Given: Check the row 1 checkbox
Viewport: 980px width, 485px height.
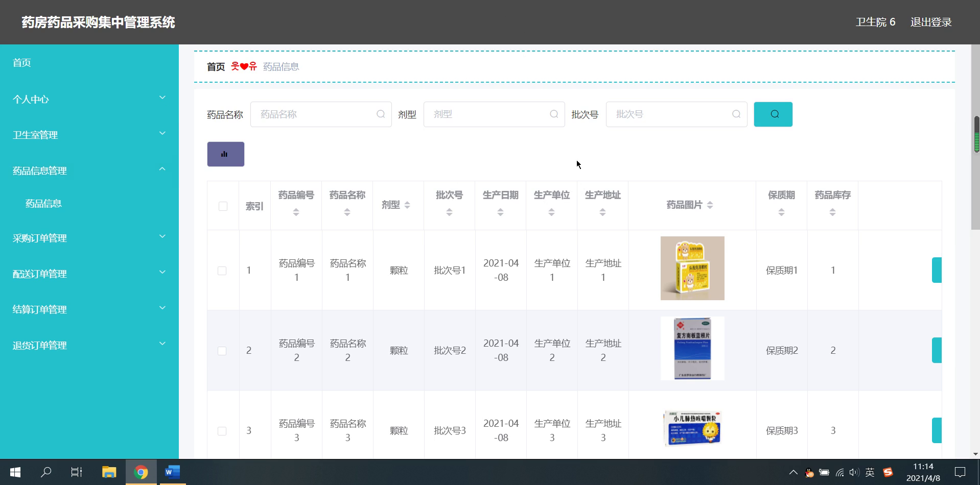Looking at the screenshot, I should [222, 271].
